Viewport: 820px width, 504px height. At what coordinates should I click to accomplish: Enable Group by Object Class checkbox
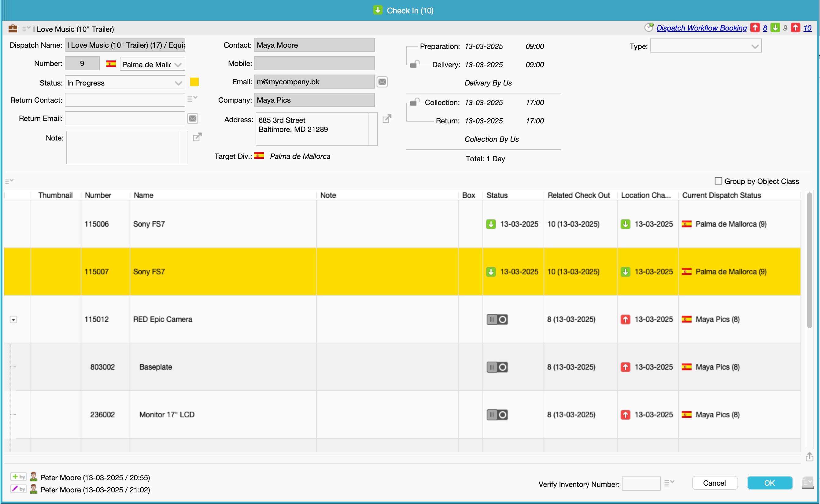(x=718, y=181)
